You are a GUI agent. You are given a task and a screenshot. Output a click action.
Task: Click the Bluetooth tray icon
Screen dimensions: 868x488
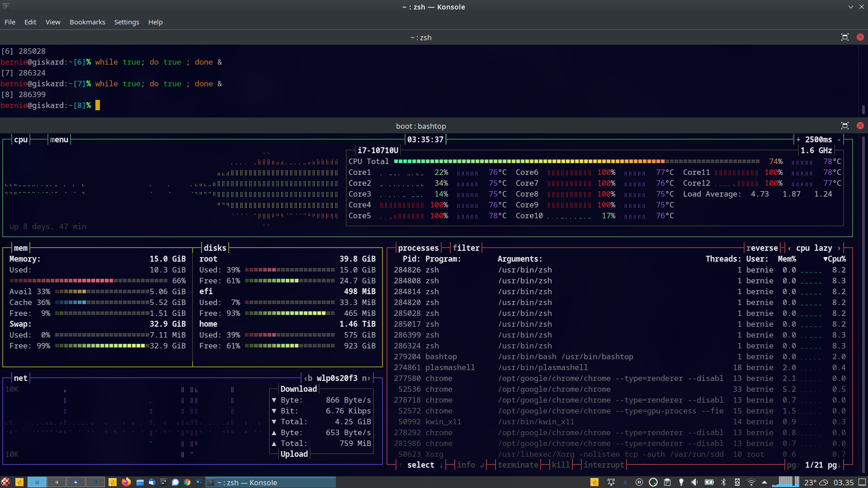(723, 482)
